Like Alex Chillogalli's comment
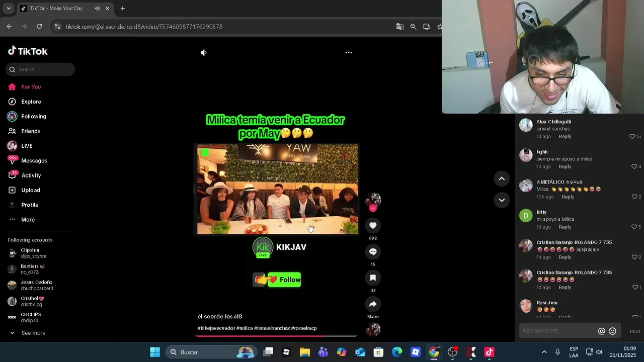 632,136
